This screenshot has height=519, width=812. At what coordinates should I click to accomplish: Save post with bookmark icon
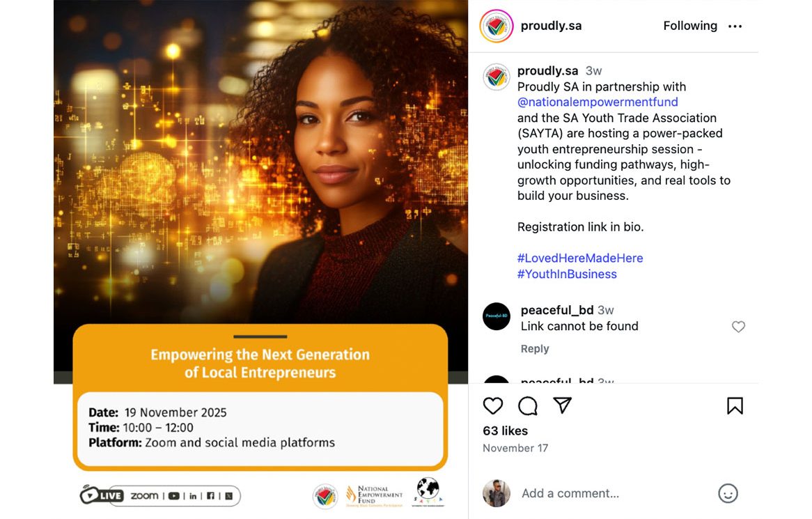pyautogui.click(x=735, y=405)
